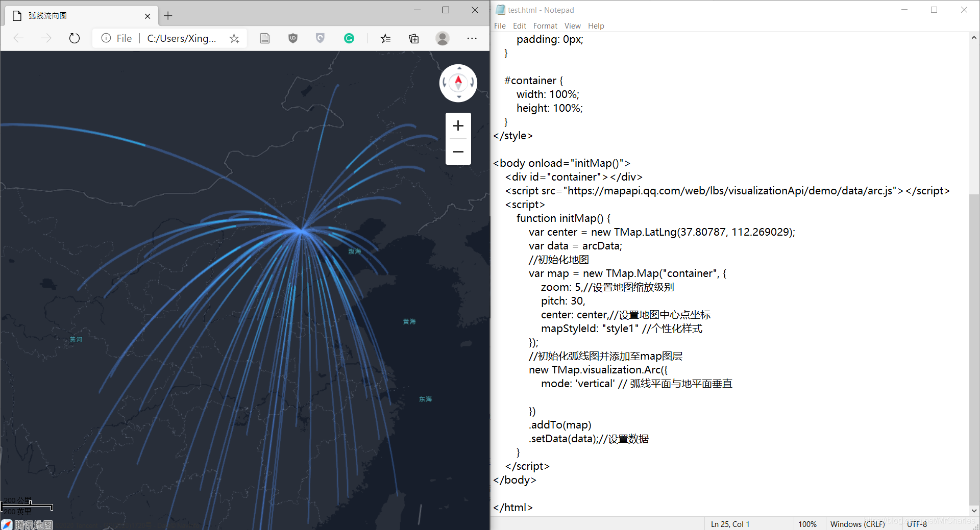Open the Notepad Help menu
This screenshot has width=980, height=530.
point(596,26)
